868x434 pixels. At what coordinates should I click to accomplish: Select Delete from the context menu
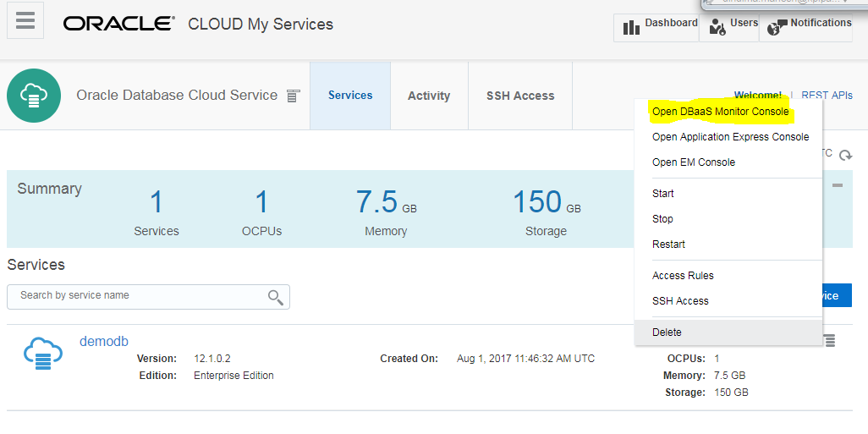tap(667, 332)
